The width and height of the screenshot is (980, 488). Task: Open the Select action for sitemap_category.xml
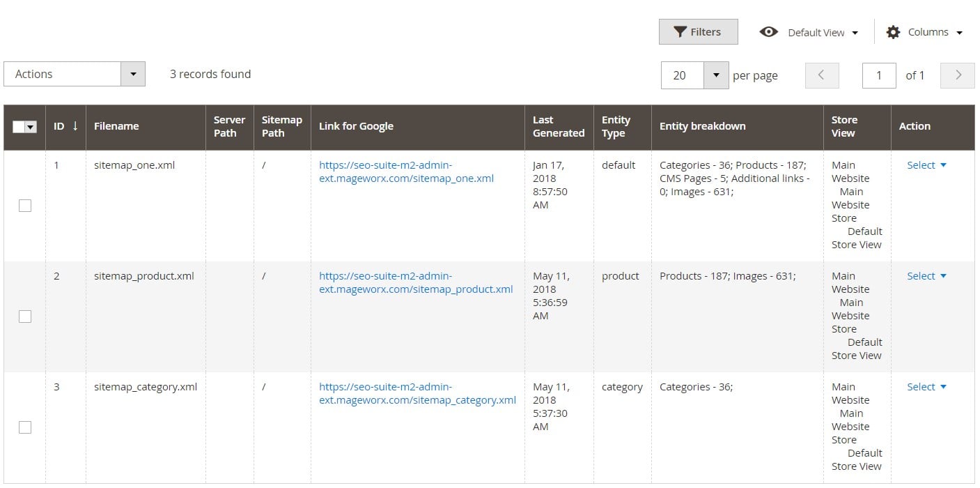[926, 387]
